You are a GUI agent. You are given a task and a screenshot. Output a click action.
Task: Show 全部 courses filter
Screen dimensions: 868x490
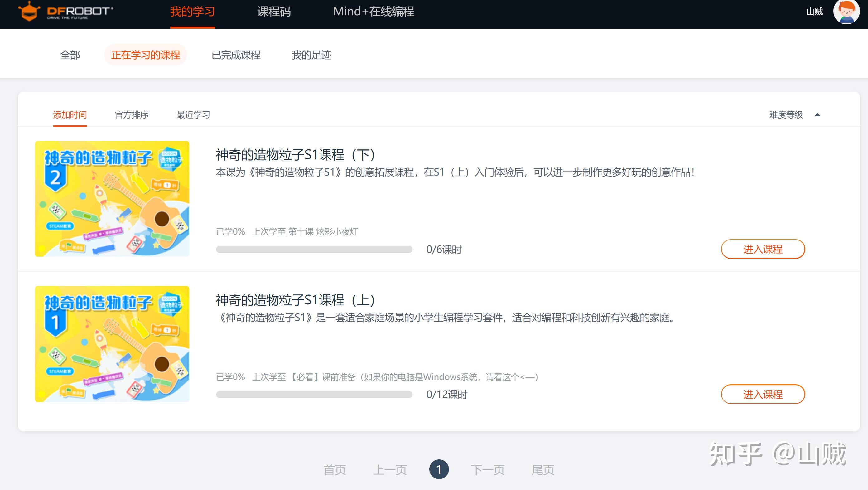click(70, 55)
